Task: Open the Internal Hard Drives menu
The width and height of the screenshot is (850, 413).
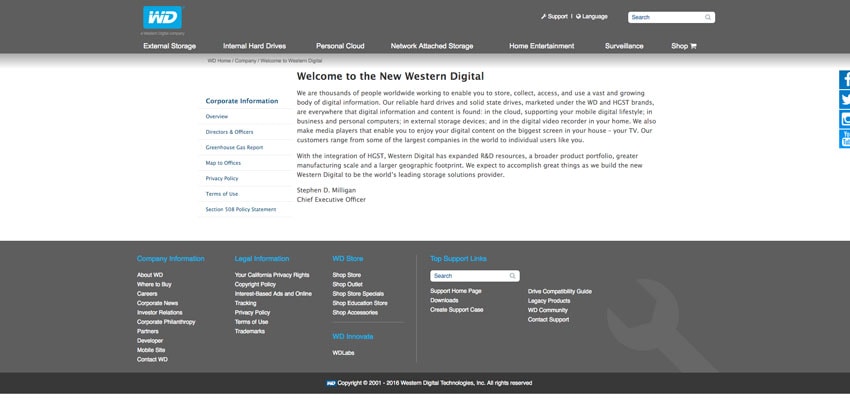Action: point(254,46)
